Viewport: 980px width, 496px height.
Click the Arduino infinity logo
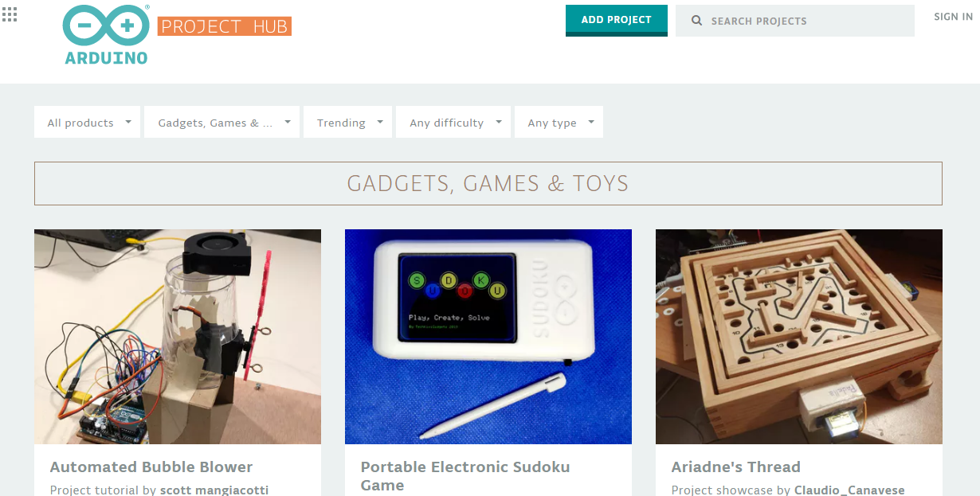coord(105,25)
